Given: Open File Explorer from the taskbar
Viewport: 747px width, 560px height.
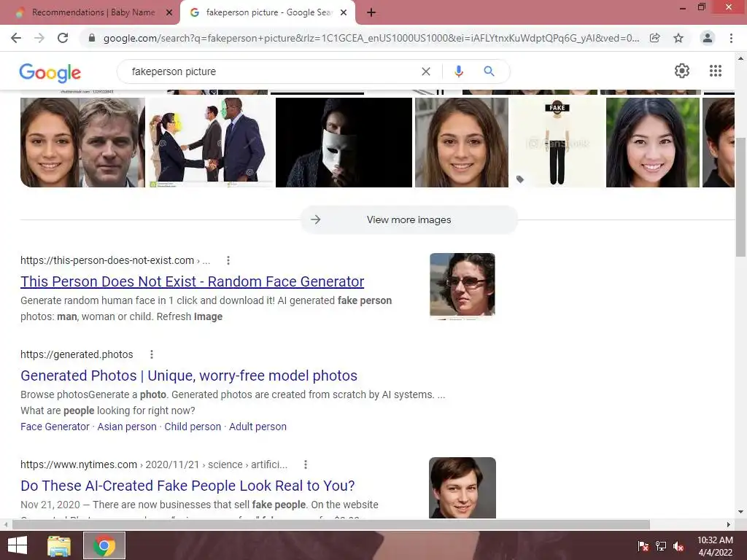Looking at the screenshot, I should 59,545.
